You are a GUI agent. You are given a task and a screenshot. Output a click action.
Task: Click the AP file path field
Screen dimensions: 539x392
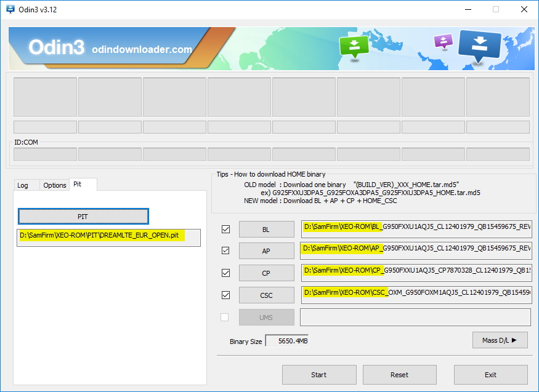416,250
